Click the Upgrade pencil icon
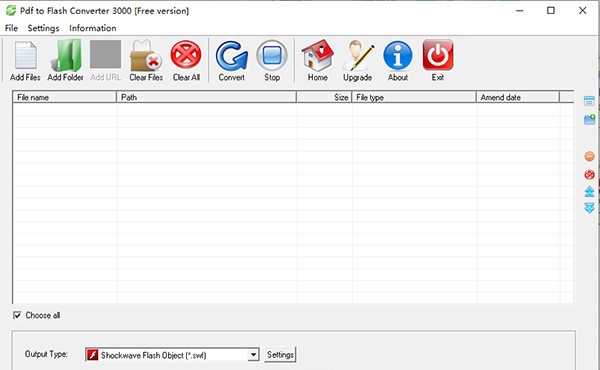Viewport: 600px width, 370px height. 358,56
